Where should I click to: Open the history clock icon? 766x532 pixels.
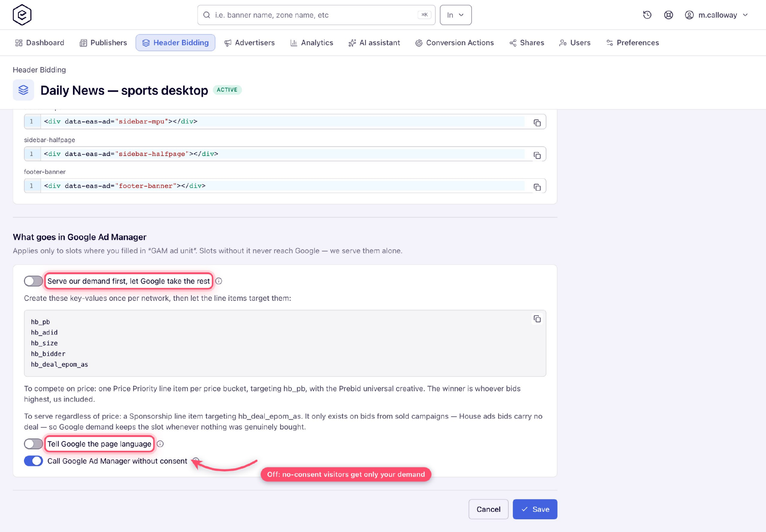click(647, 15)
